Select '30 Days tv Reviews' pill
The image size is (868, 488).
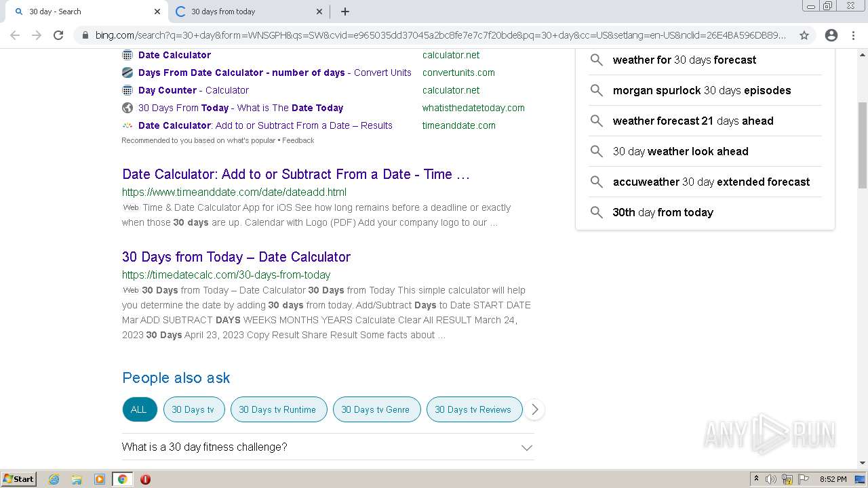point(473,409)
